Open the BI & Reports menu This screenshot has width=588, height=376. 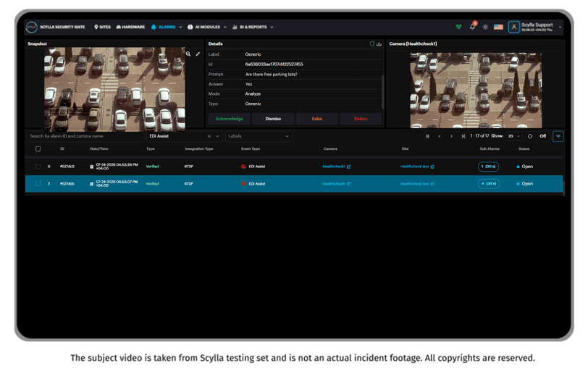pyautogui.click(x=250, y=27)
